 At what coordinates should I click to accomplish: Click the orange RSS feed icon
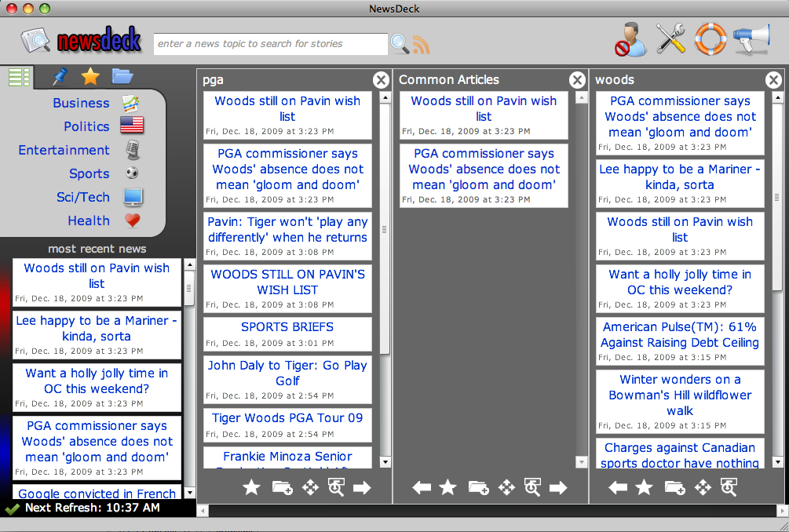(421, 45)
